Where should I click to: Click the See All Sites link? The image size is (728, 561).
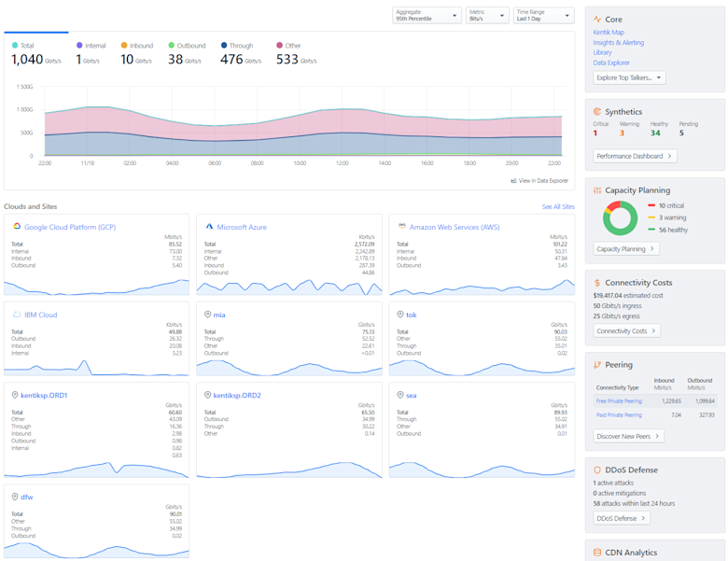pyautogui.click(x=558, y=206)
